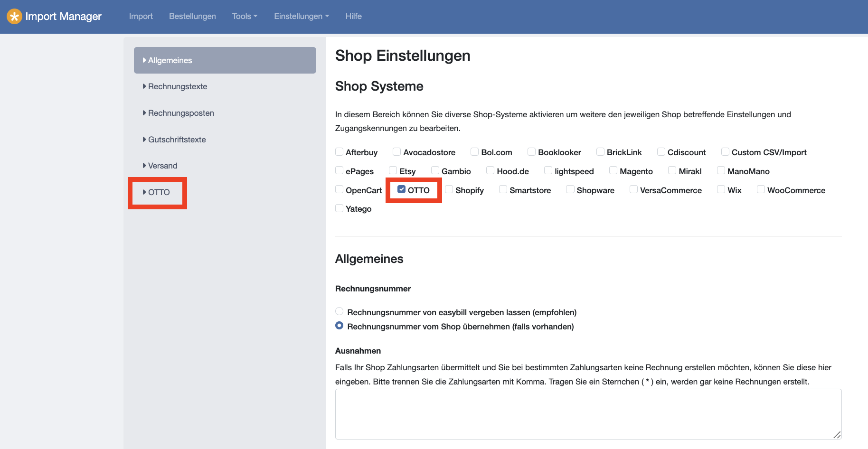Check the Yatego shop system
868x449 pixels.
point(340,208)
